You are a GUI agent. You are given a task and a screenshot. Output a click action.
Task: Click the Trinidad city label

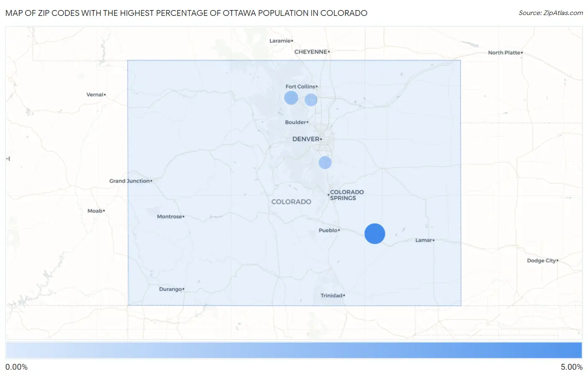tap(332, 295)
